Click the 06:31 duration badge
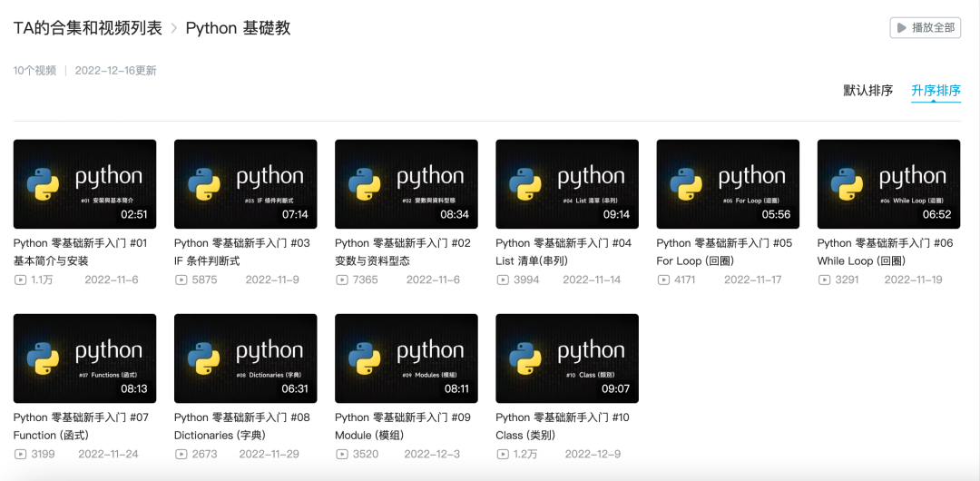980x481 pixels. pyautogui.click(x=295, y=389)
